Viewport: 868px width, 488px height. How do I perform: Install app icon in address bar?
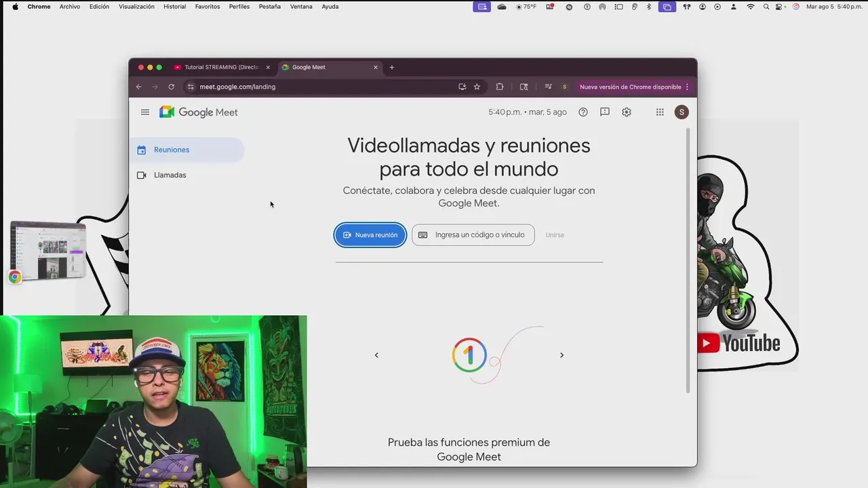462,87
